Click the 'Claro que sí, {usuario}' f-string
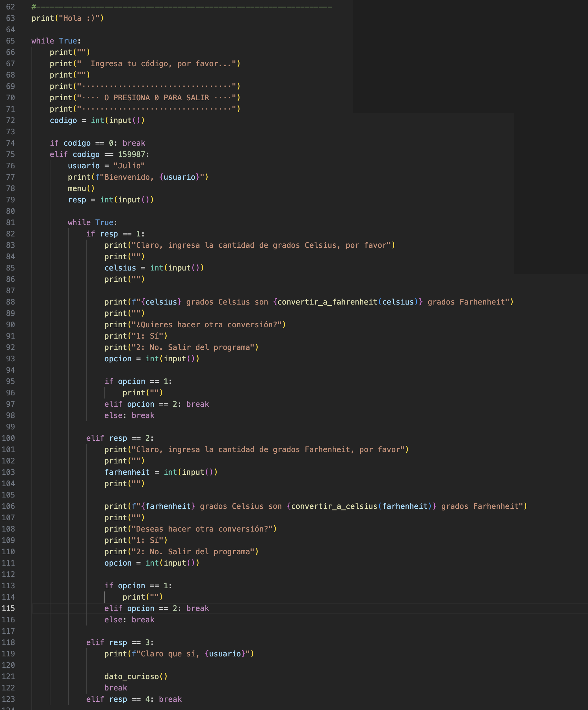The image size is (588, 710). (193, 654)
